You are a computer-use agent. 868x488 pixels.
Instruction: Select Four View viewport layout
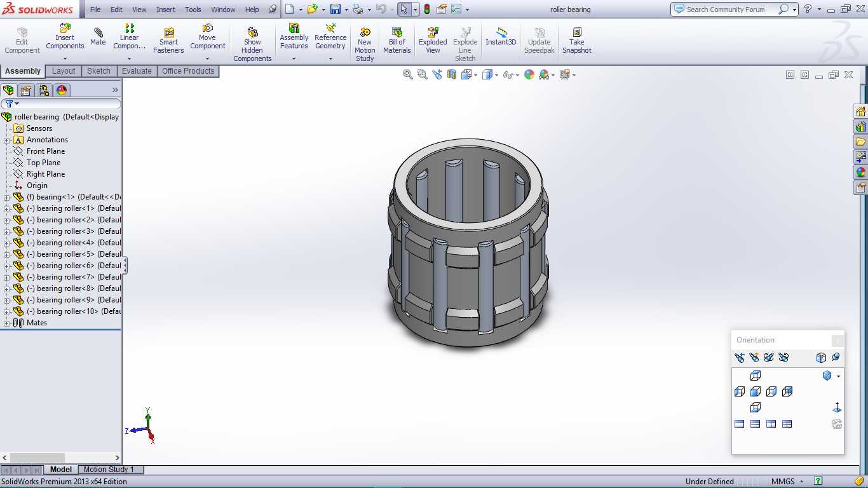787,424
